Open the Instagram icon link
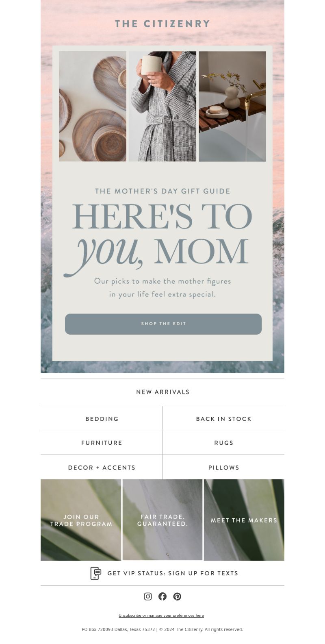This screenshot has height=644, width=325. tap(148, 596)
